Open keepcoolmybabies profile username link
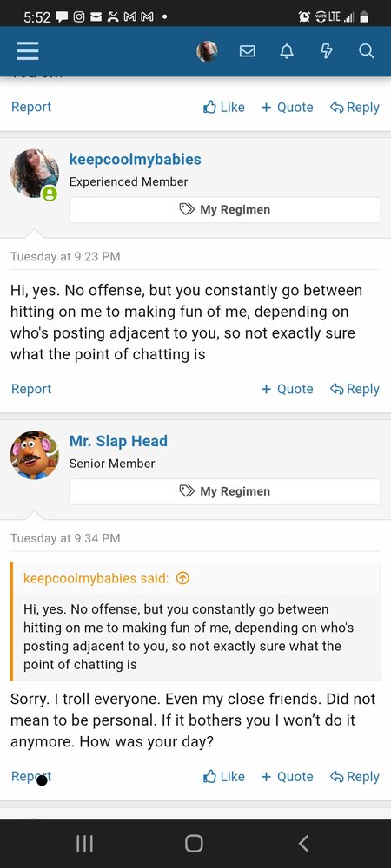 coord(136,160)
